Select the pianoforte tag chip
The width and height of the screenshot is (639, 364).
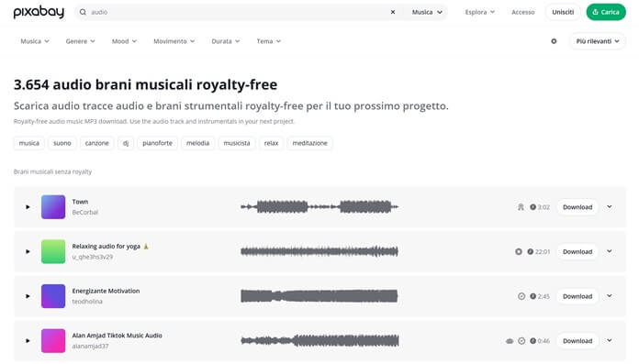tap(157, 143)
